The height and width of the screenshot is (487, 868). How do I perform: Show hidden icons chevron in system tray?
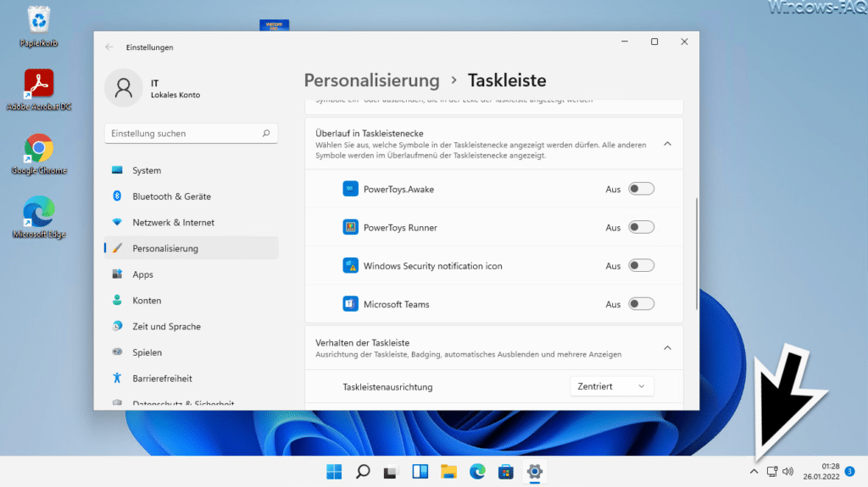click(x=754, y=472)
